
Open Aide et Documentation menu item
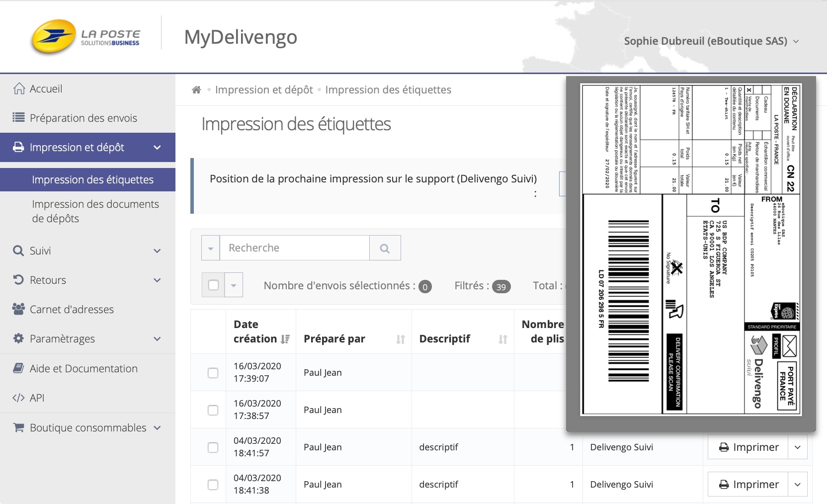click(87, 368)
